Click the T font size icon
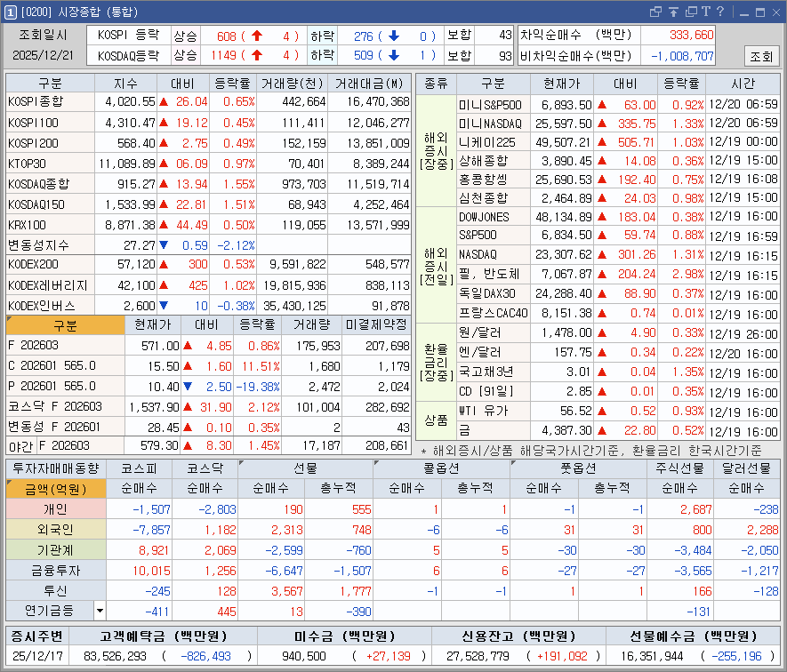This screenshot has height=672, width=787. pyautogui.click(x=706, y=12)
